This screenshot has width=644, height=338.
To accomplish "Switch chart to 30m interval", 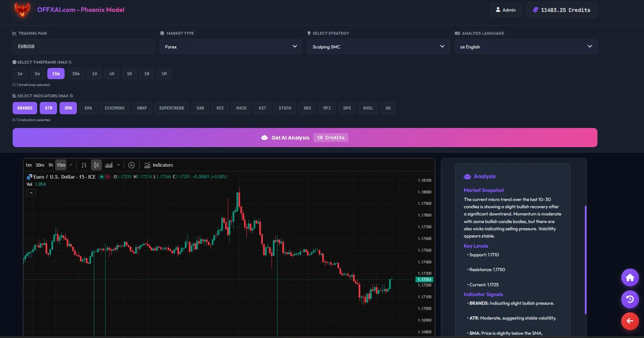I will pyautogui.click(x=40, y=165).
